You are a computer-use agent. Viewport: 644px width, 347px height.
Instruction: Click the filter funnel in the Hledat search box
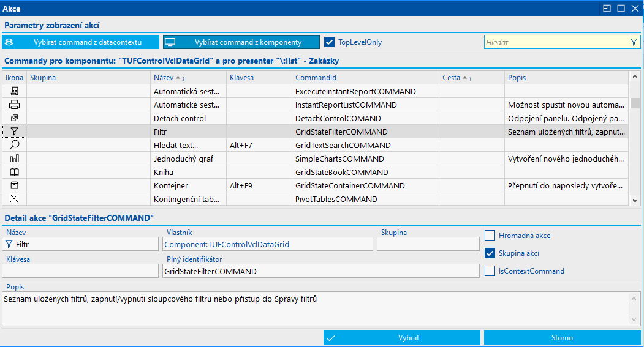634,42
